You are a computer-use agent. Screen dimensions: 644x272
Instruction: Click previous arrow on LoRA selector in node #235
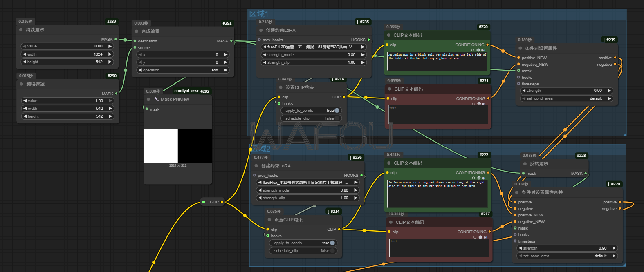(x=265, y=47)
